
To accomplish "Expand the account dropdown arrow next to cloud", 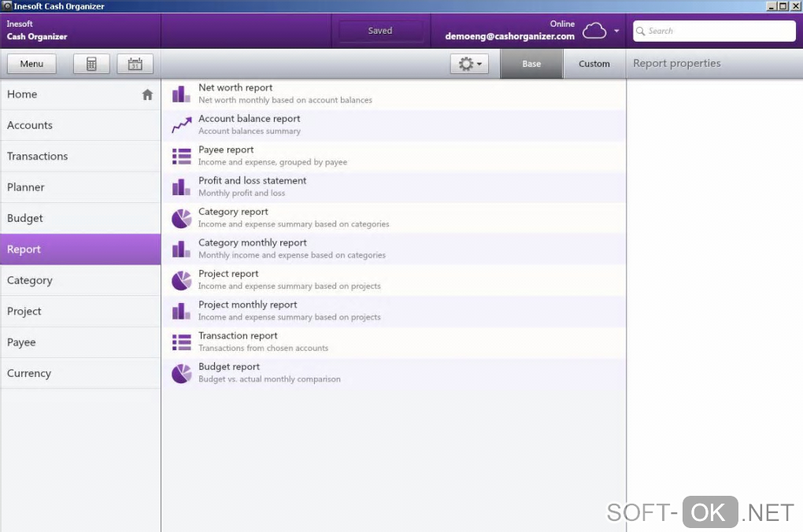I will coord(616,31).
